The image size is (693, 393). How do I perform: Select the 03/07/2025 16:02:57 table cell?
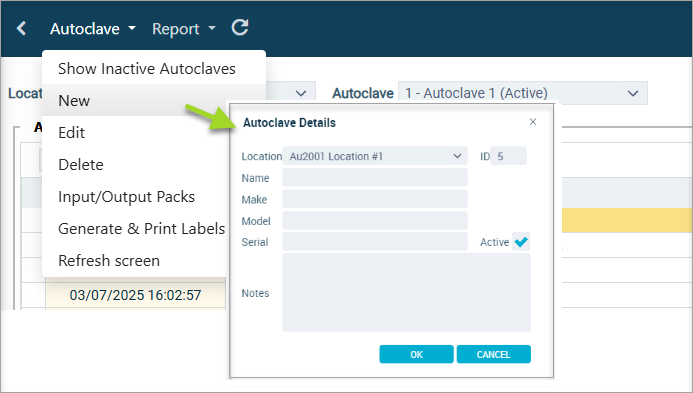pyautogui.click(x=135, y=295)
